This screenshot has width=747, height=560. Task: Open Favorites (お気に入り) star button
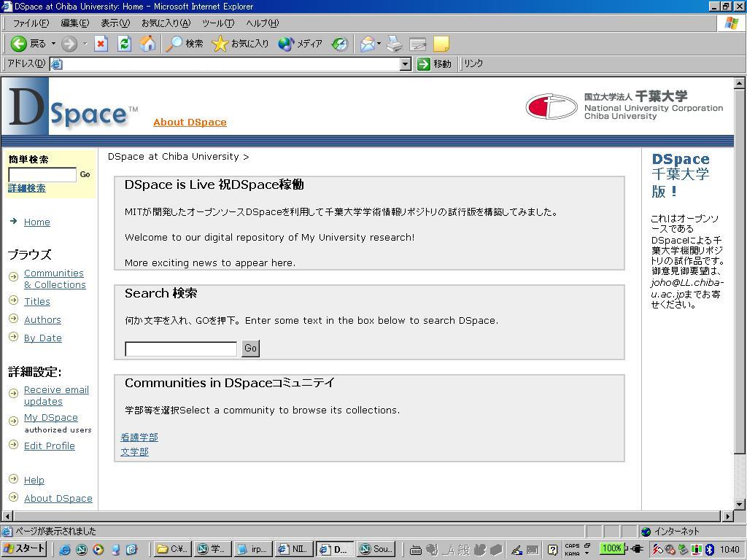click(240, 44)
